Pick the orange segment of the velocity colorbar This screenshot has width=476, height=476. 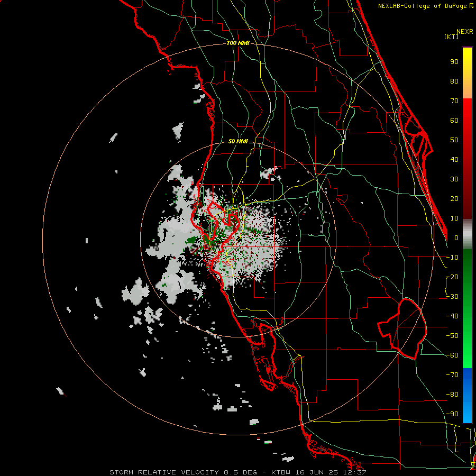pos(467,89)
